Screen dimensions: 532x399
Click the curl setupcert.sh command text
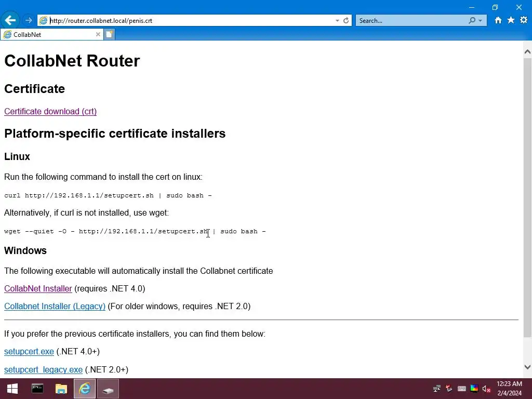[108, 195]
